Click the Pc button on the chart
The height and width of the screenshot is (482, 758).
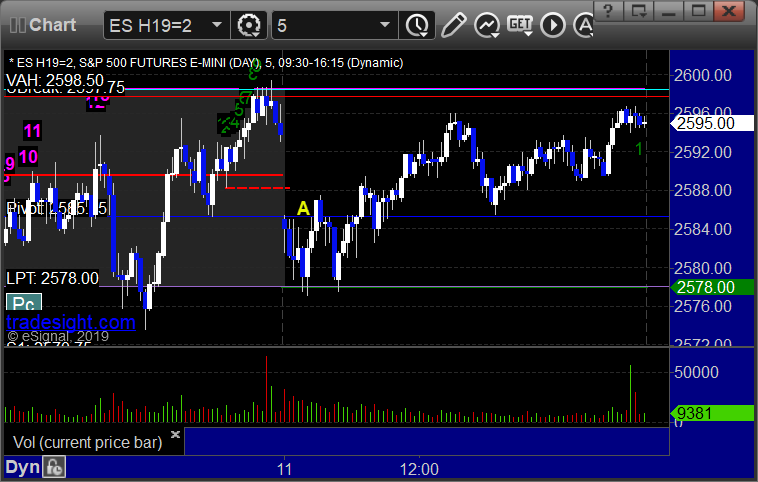24,303
